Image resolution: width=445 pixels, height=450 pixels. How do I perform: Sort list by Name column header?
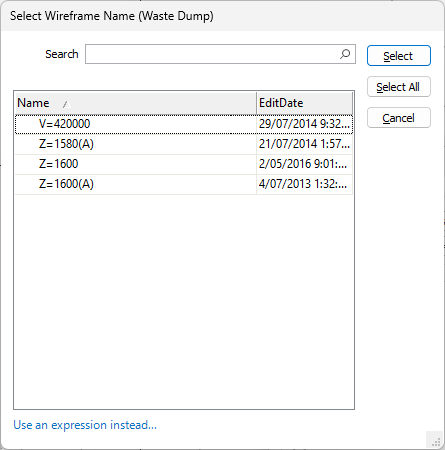136,103
